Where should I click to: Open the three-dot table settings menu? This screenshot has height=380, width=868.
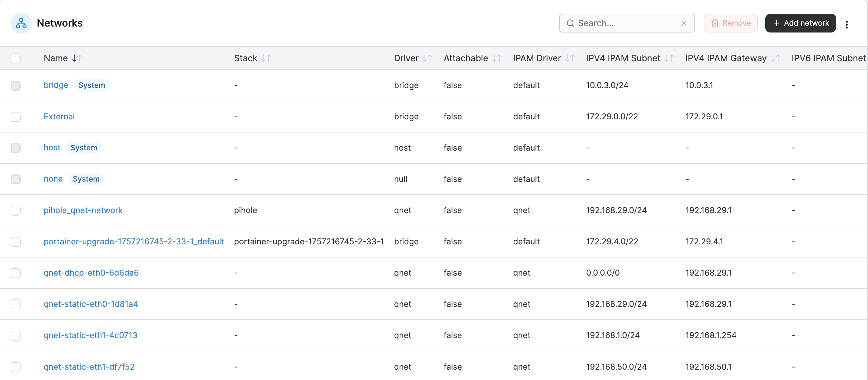tap(846, 25)
